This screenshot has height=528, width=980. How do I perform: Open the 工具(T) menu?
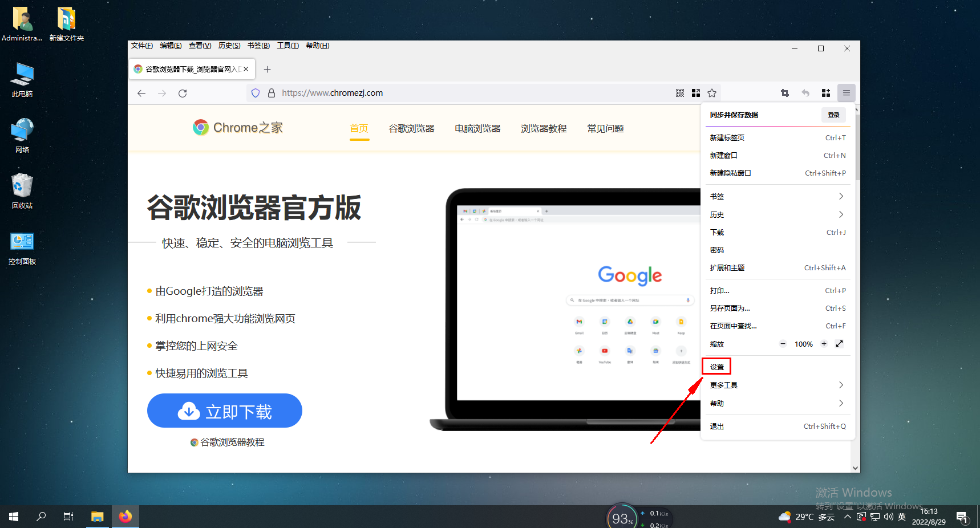(x=288, y=46)
